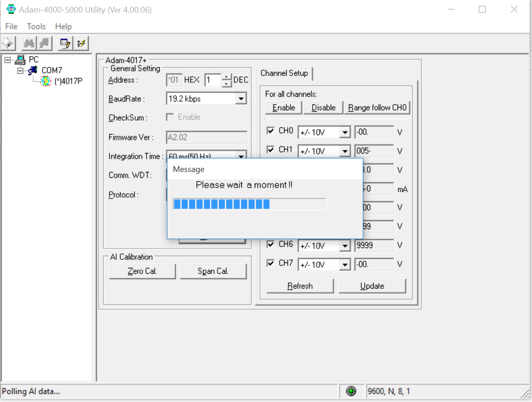This screenshot has width=532, height=402.
Task: Click the blue progress bar in Message dialog
Action: pos(249,204)
